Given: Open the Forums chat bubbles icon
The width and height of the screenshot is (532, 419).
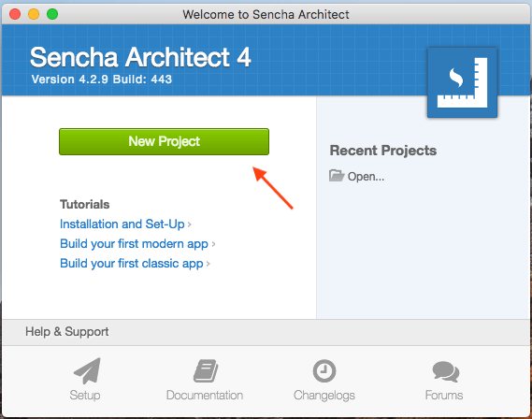Looking at the screenshot, I should [x=446, y=371].
